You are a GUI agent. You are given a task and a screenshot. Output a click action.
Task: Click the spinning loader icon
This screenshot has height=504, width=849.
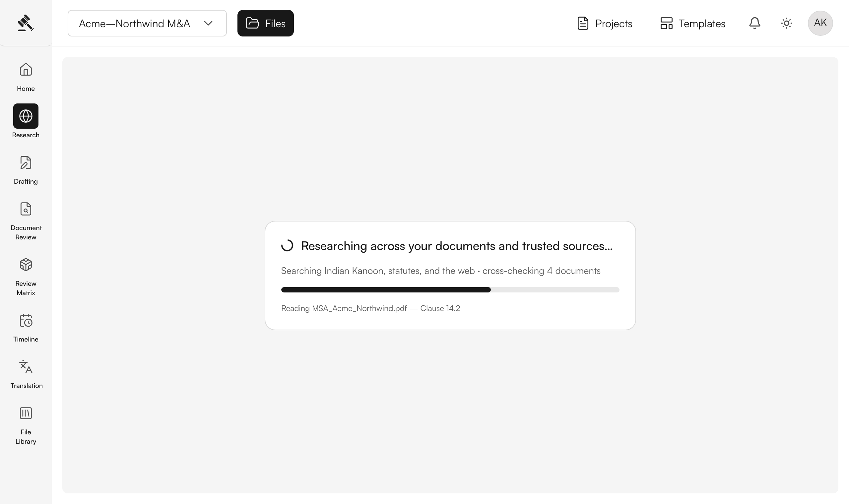(x=287, y=246)
